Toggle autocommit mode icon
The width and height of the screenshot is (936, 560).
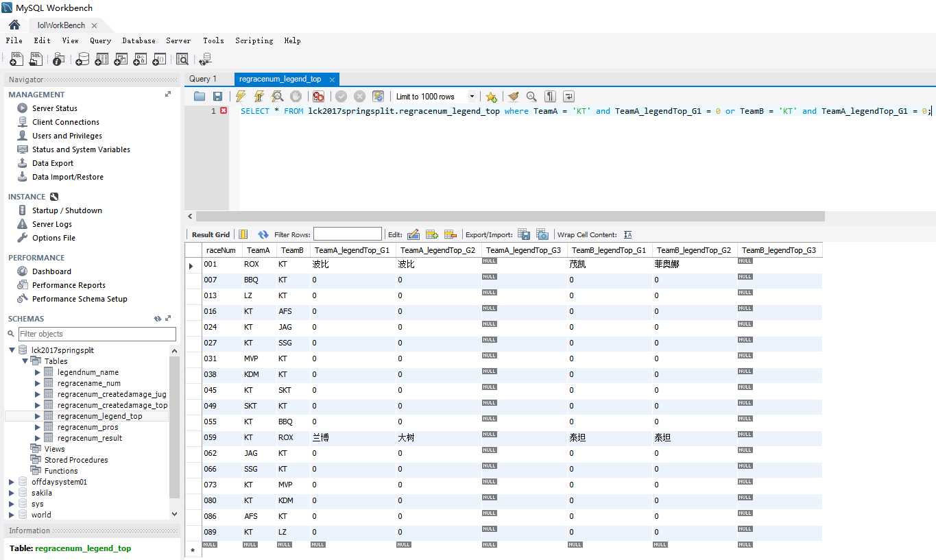[x=378, y=97]
